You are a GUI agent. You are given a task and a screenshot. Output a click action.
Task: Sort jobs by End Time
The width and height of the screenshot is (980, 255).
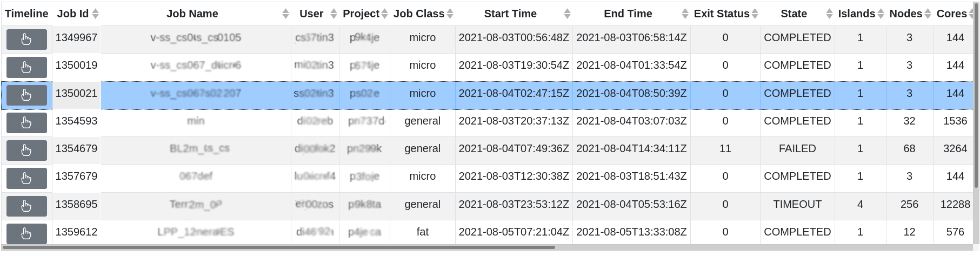[685, 14]
